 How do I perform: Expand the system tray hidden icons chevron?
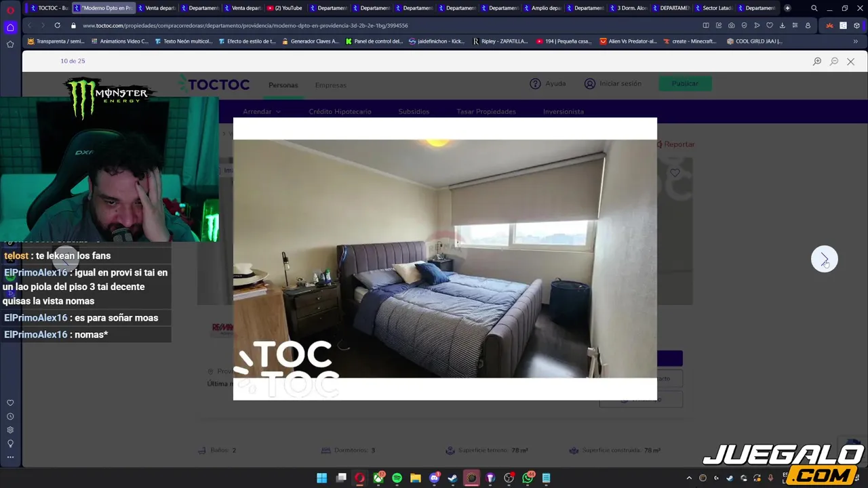(x=689, y=478)
